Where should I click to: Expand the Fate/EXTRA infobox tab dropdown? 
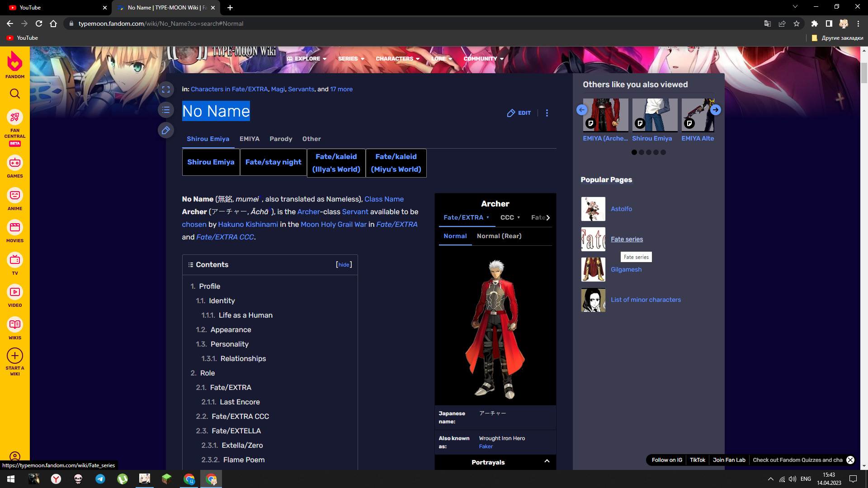coord(488,218)
